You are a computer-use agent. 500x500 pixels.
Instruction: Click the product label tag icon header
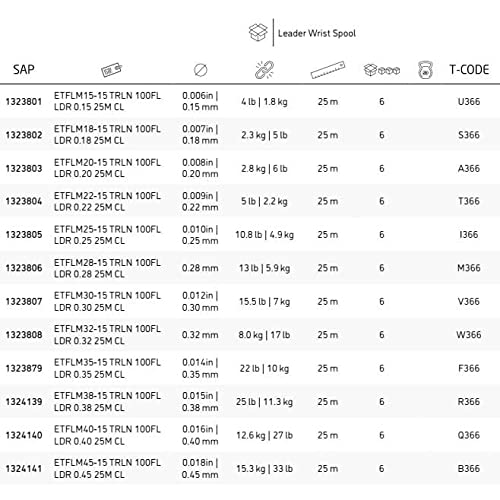112,70
